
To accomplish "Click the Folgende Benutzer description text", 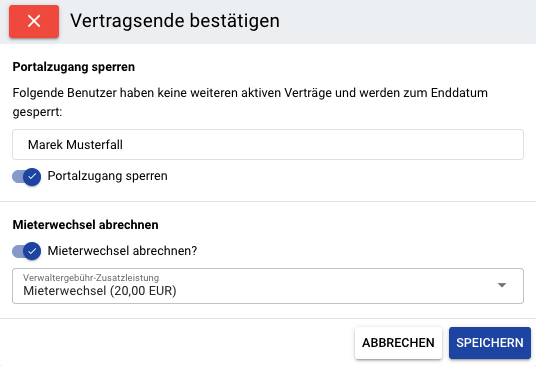I will pyautogui.click(x=250, y=102).
